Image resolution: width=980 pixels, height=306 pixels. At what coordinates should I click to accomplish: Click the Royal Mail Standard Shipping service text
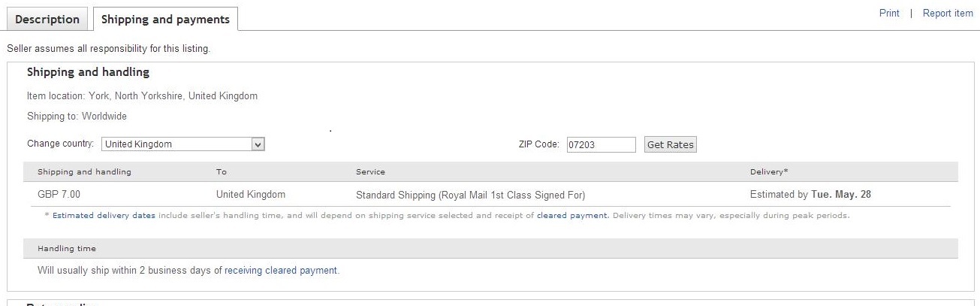470,195
